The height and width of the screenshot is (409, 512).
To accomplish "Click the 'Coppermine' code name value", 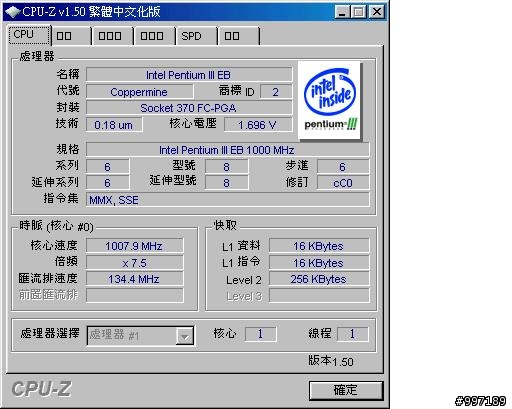I will (139, 92).
